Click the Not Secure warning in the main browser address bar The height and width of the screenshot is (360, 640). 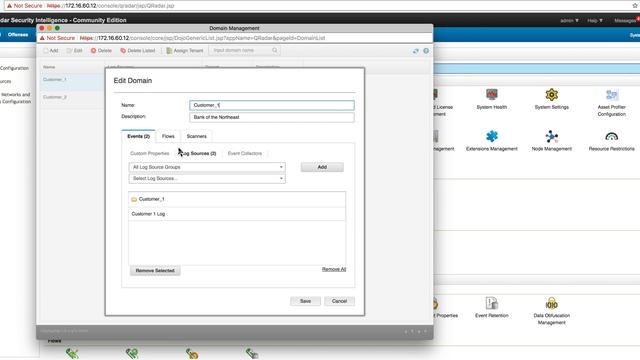pyautogui.click(x=24, y=6)
